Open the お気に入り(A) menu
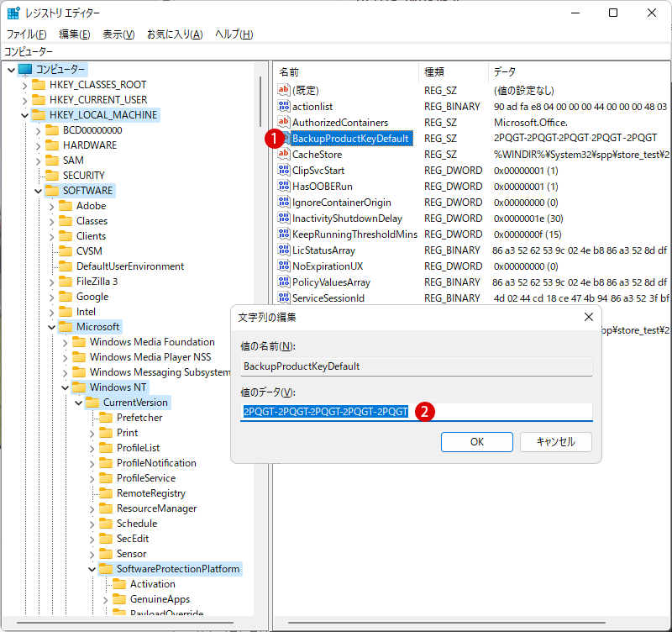 [x=175, y=34]
